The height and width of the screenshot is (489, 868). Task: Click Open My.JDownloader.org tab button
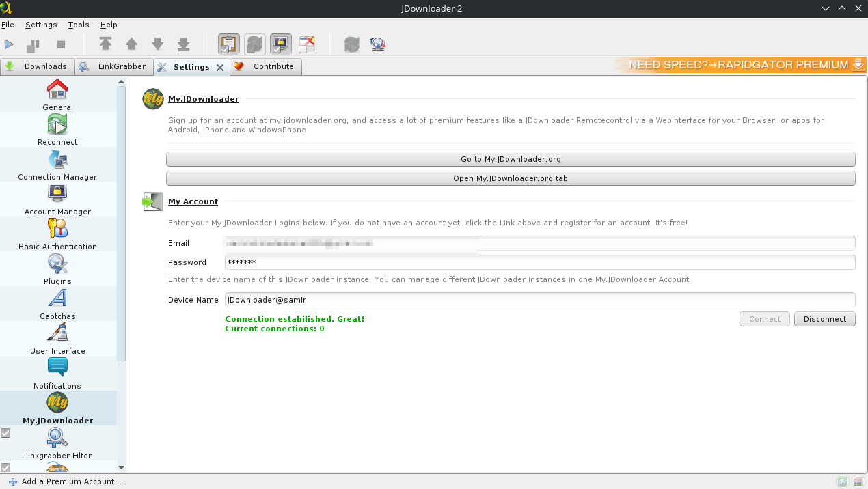pyautogui.click(x=511, y=178)
